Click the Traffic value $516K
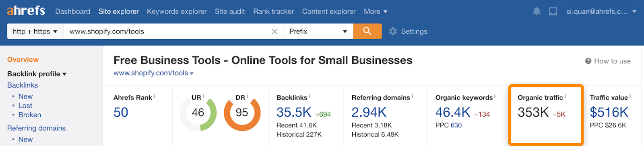Viewport: 644px width, 146px height. click(x=609, y=112)
